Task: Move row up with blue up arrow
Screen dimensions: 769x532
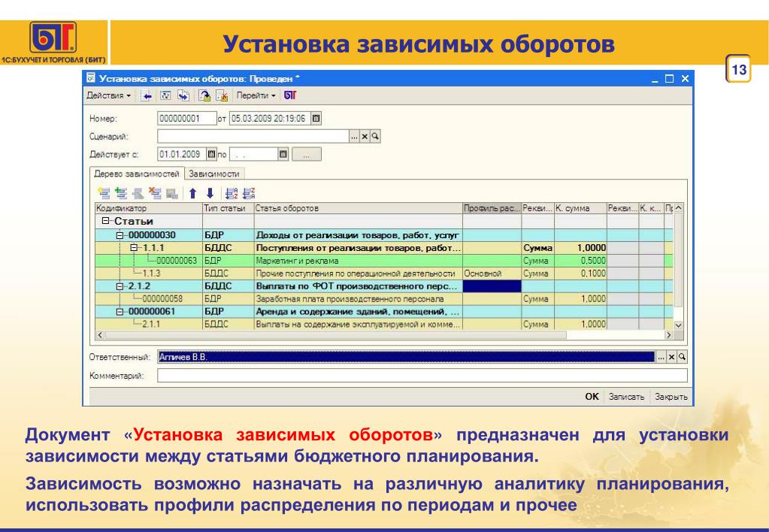Action: [192, 193]
